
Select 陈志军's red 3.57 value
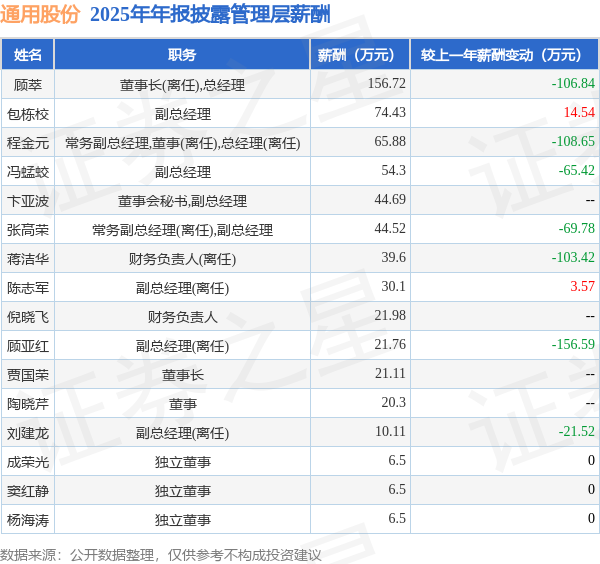coord(582,287)
